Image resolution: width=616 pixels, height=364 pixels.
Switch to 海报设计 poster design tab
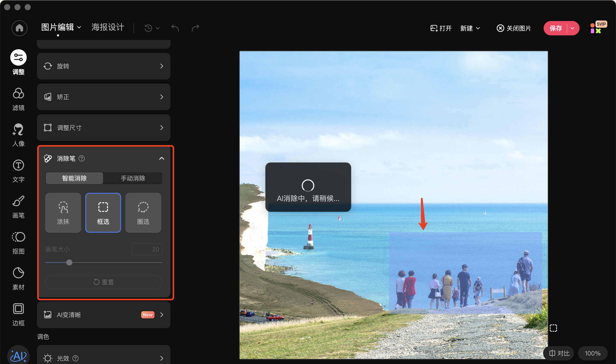[108, 27]
